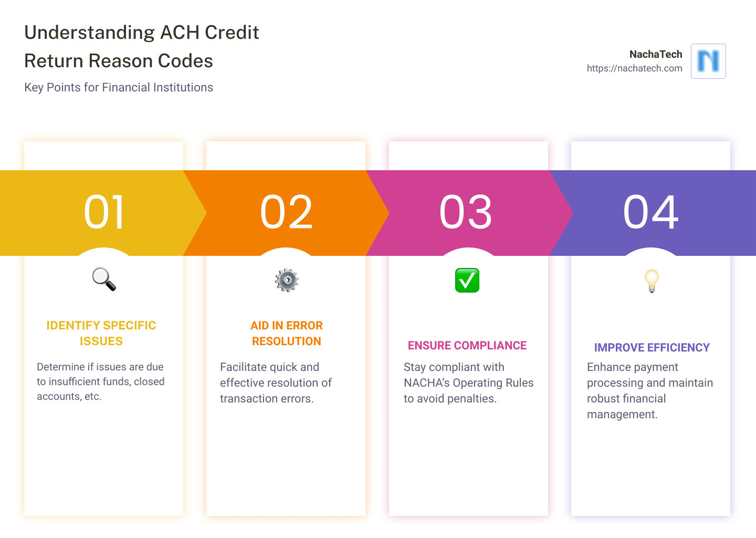Click the Ensure Compliance heading

pos(467,345)
